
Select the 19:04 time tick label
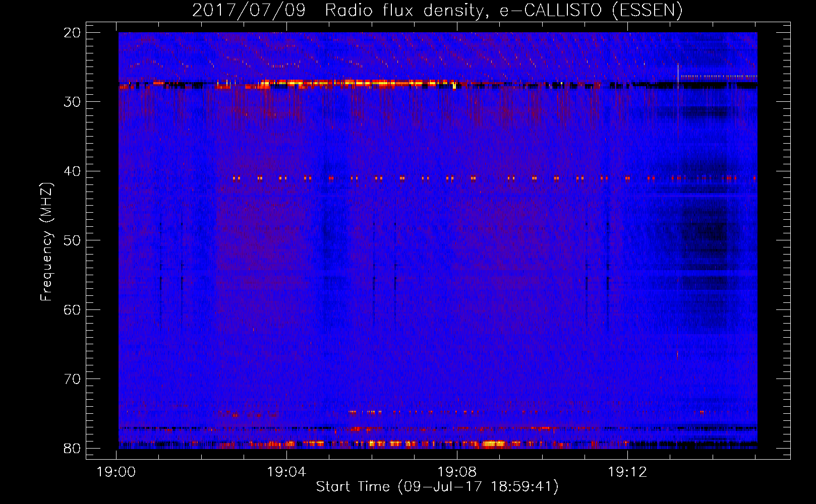(286, 472)
